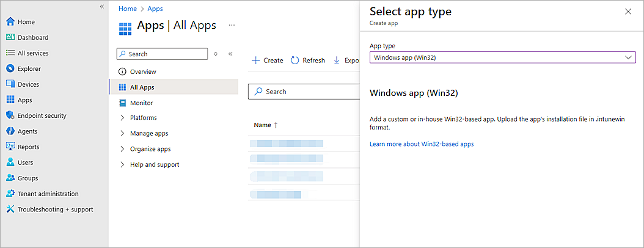Open Learn more about Win32-based apps

point(422,144)
